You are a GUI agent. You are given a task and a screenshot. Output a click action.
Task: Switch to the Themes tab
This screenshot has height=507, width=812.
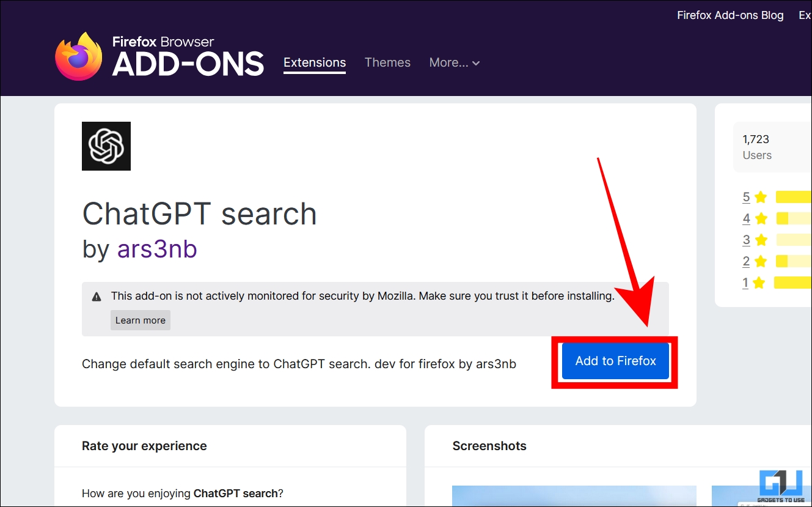point(387,62)
